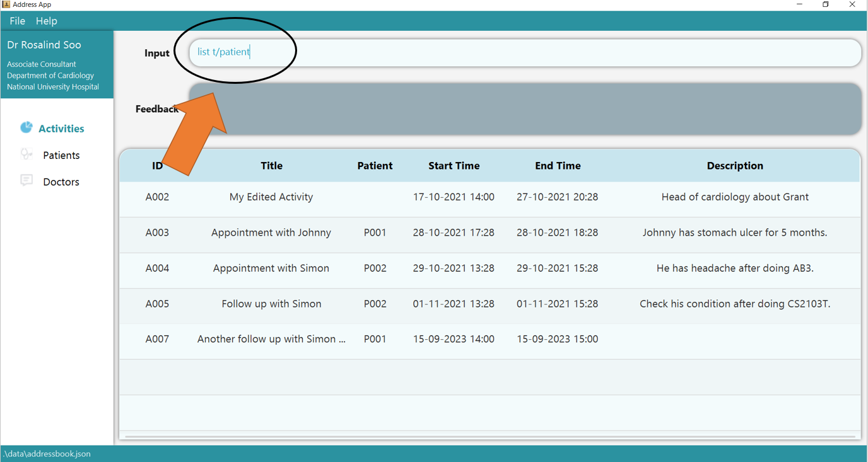Sort by the Title column header
This screenshot has width=868, height=462.
(271, 166)
